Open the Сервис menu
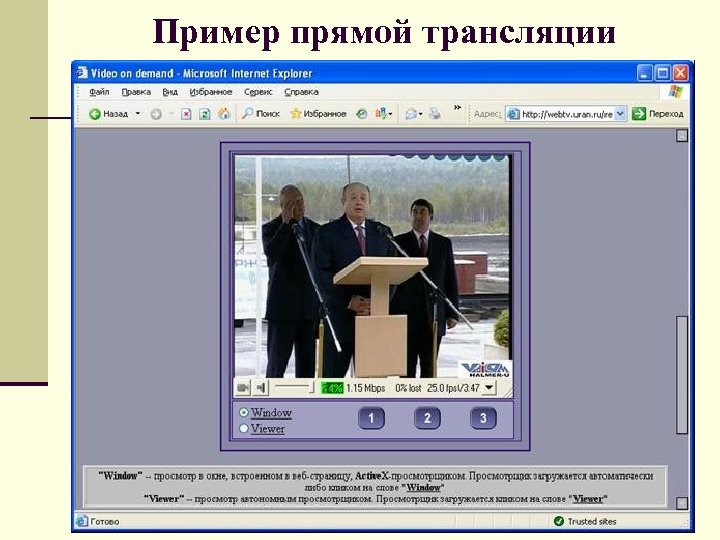Image resolution: width=720 pixels, height=540 pixels. [x=258, y=92]
